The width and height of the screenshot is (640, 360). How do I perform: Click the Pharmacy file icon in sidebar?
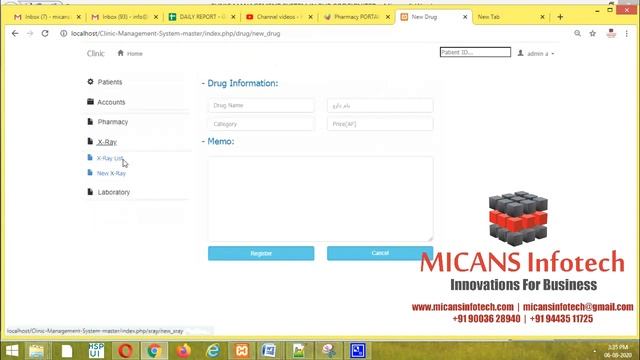tap(90, 121)
